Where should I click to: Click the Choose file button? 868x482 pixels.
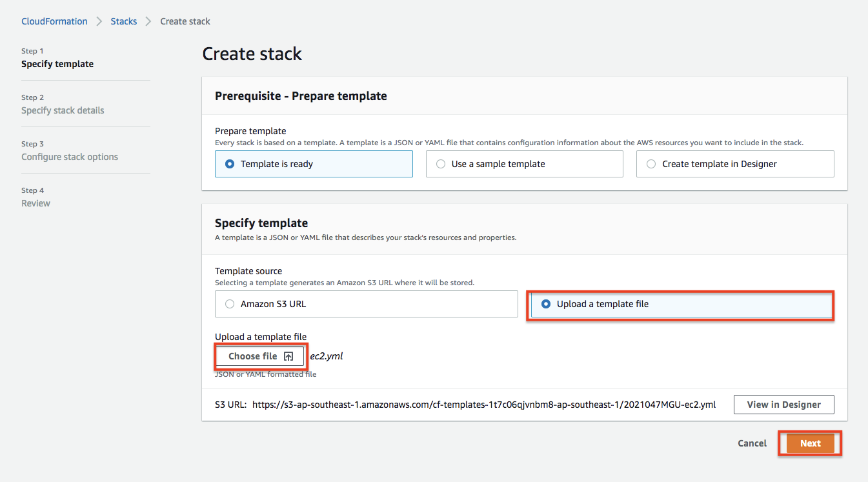click(260, 356)
